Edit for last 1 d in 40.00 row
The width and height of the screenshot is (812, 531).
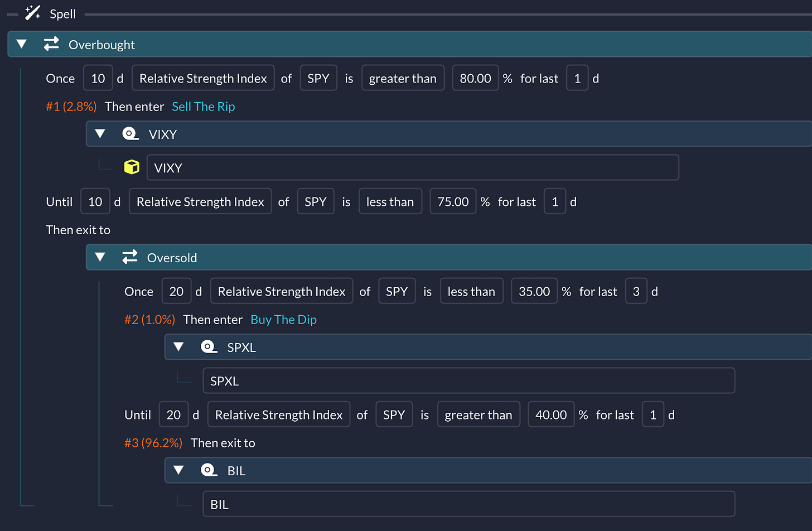point(653,414)
